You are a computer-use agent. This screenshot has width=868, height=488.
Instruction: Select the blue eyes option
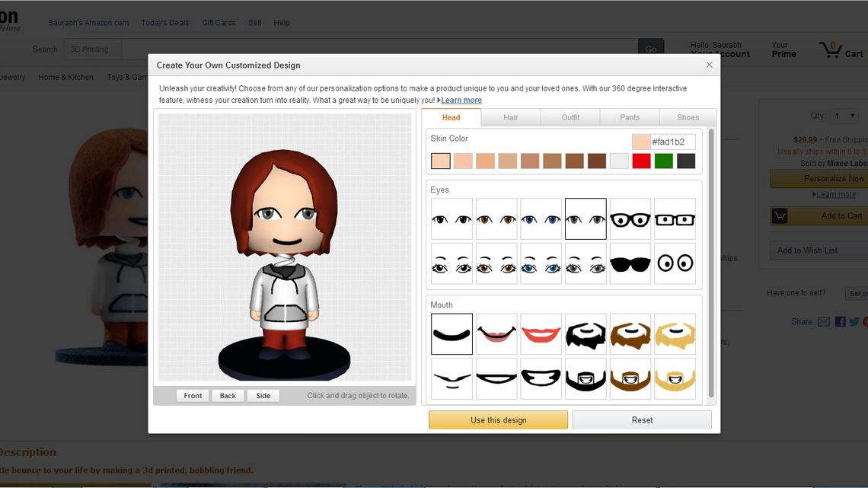pyautogui.click(x=541, y=218)
